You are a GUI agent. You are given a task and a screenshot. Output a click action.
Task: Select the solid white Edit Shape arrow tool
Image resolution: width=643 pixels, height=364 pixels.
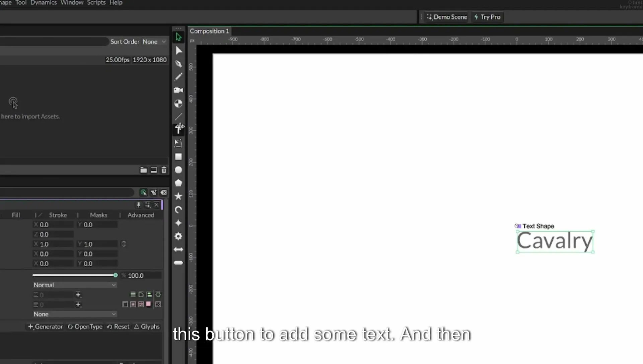coord(178,51)
